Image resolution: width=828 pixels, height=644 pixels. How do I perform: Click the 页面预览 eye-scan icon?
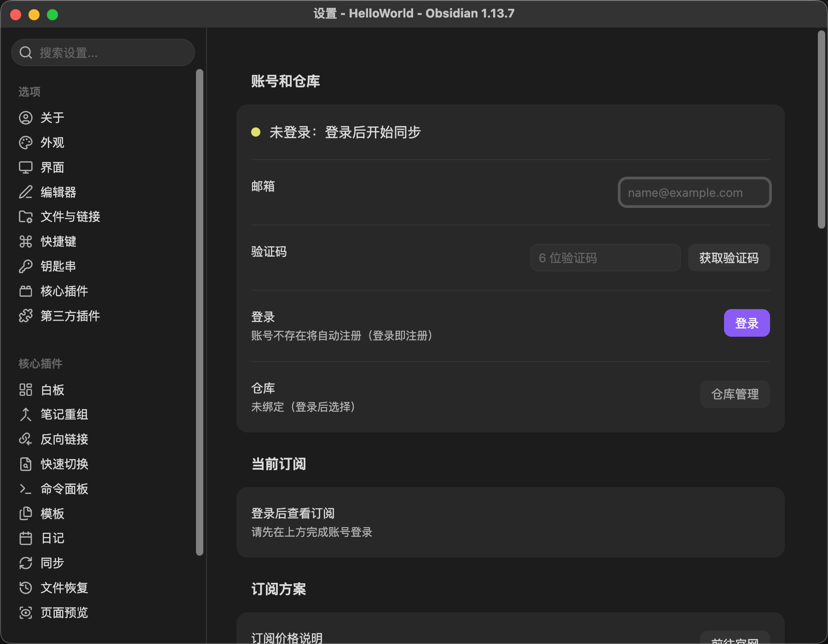coord(26,613)
